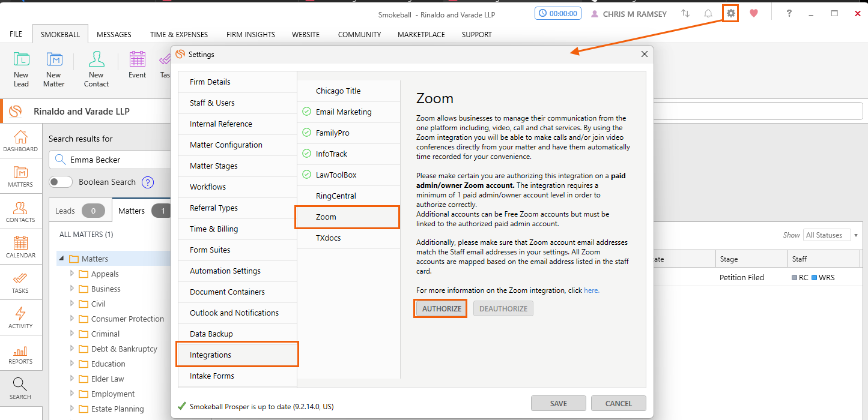Click the SAVE button
This screenshot has width=868, height=420.
coord(559,403)
